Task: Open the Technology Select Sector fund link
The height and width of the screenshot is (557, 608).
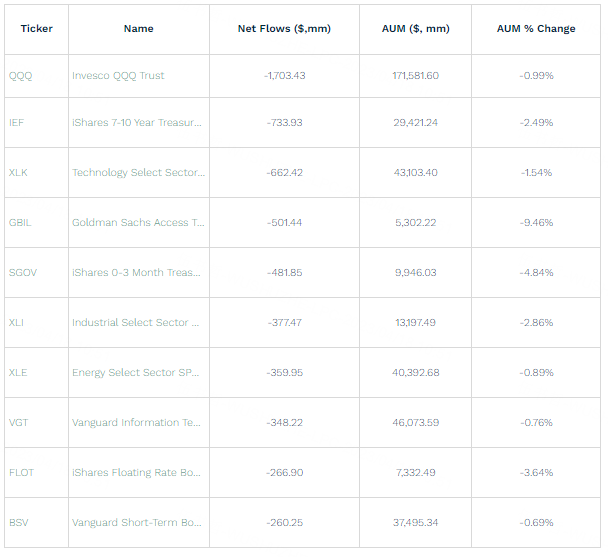Action: pyautogui.click(x=138, y=173)
